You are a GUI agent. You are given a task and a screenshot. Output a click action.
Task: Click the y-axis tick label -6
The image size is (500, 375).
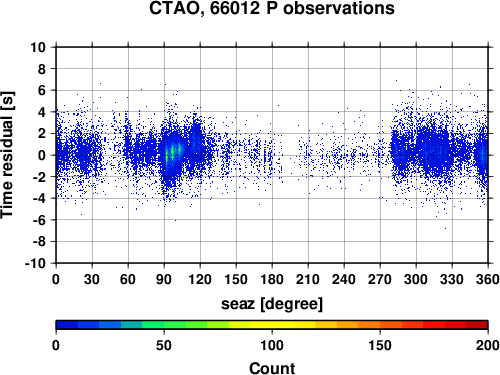pos(39,220)
